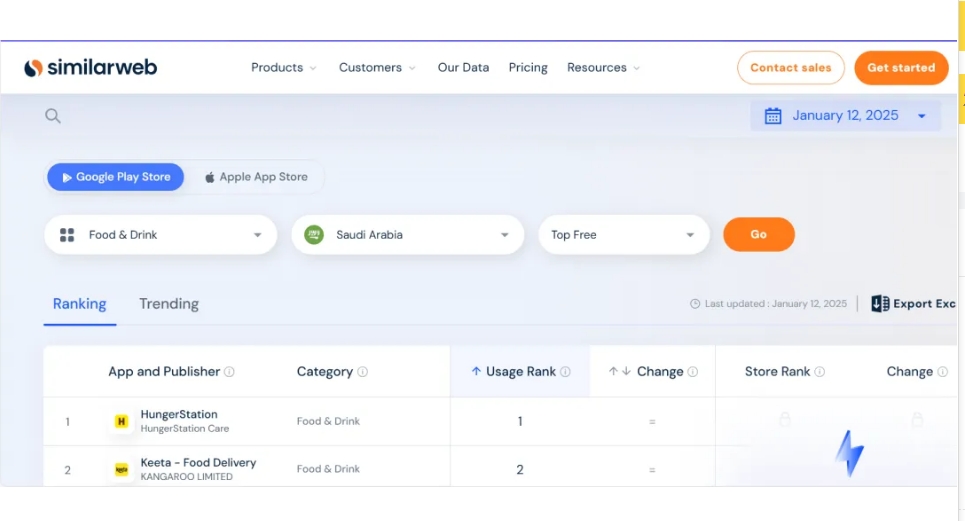965x521 pixels.
Task: Click the blue lightning bolt icon
Action: [850, 453]
